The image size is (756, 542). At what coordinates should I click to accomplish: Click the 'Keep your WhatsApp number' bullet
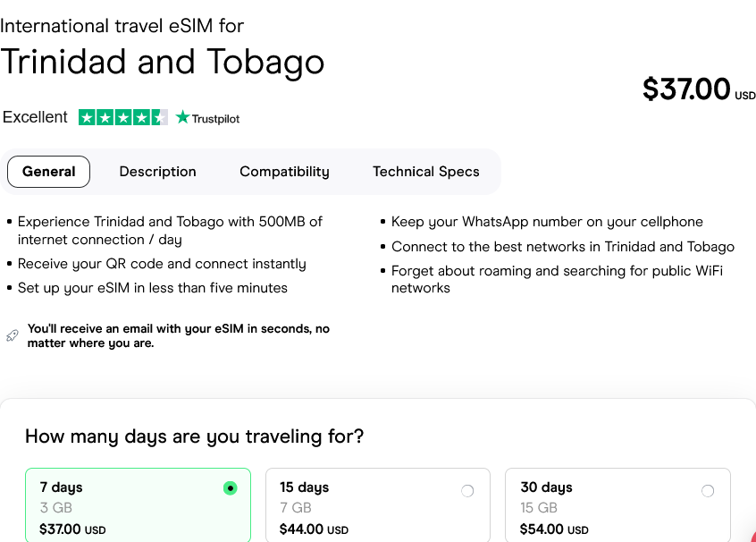point(547,222)
